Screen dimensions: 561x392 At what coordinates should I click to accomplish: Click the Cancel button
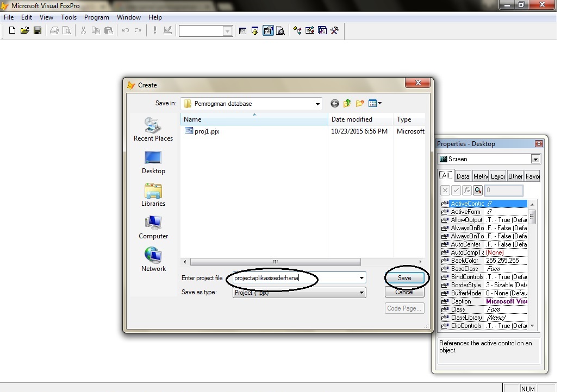[x=404, y=292]
